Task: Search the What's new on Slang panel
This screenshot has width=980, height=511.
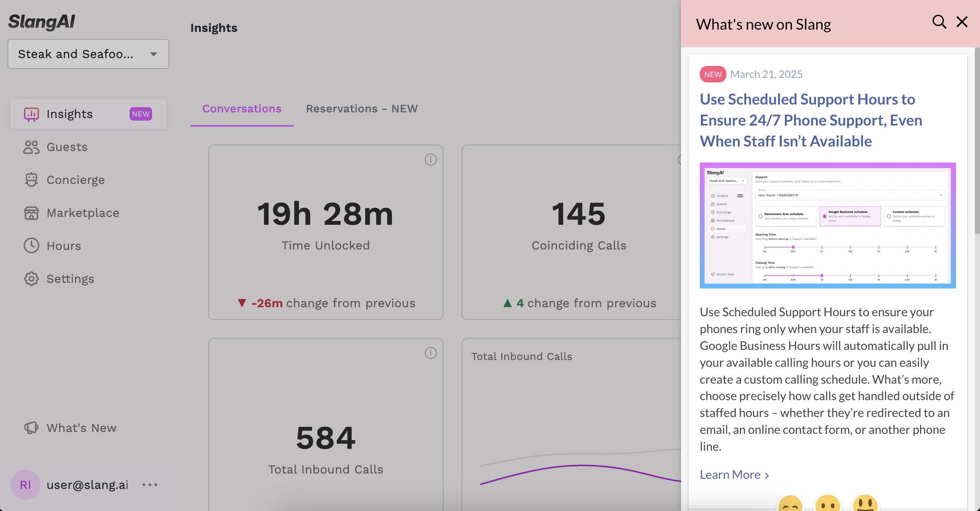Action: 939,22
